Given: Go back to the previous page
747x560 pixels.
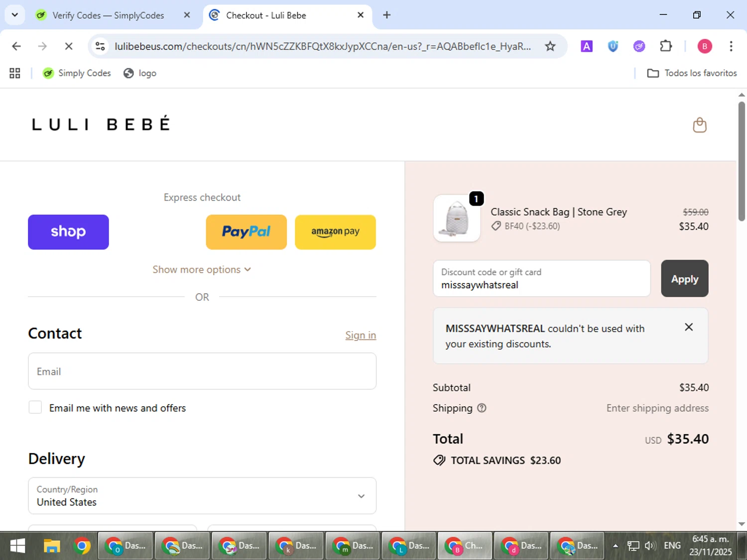Looking at the screenshot, I should click(x=16, y=46).
